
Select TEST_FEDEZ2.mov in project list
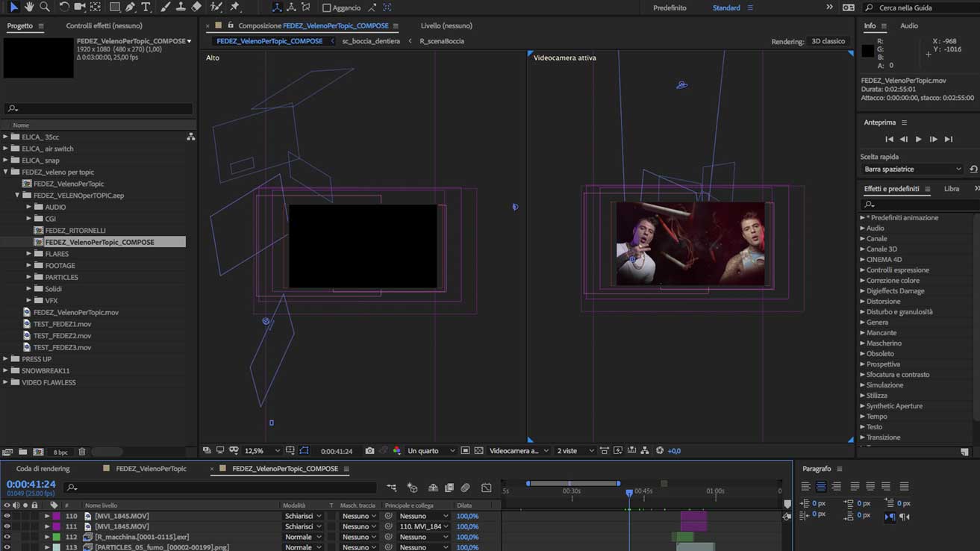(62, 335)
